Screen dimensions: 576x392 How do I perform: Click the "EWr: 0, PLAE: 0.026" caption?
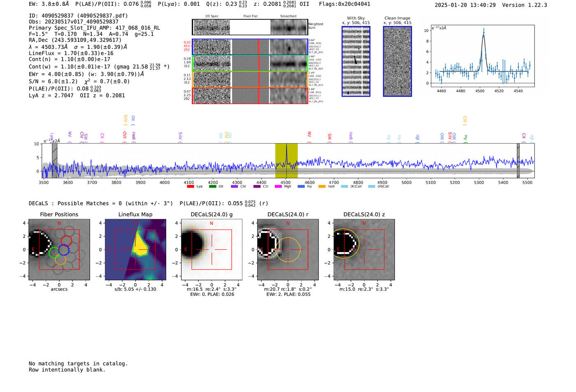coord(212,295)
